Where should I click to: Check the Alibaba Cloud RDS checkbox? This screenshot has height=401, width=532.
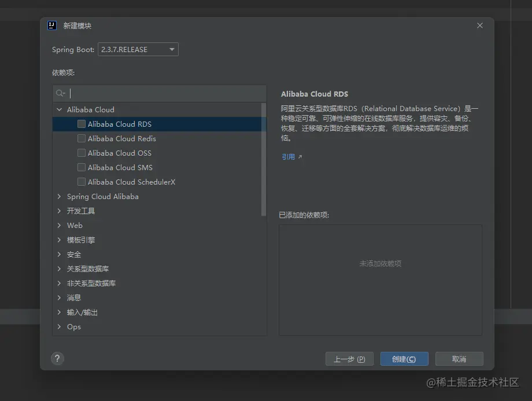pyautogui.click(x=82, y=124)
